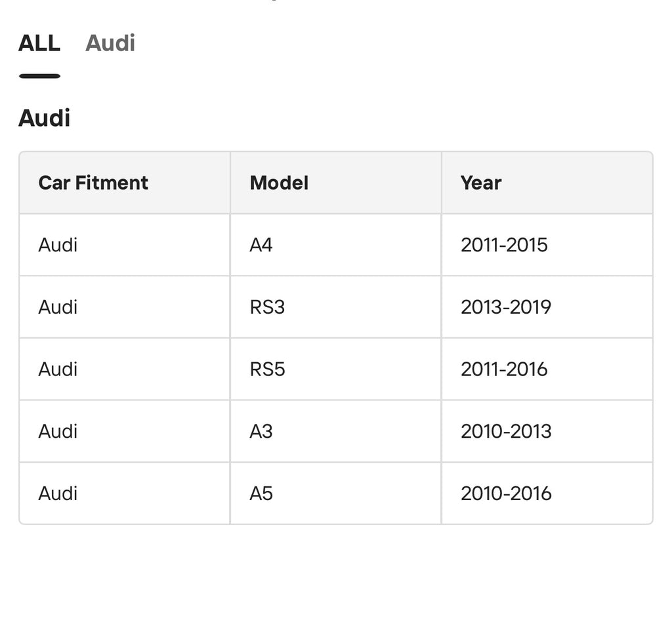Click the underline indicator below ALL

pos(39,77)
